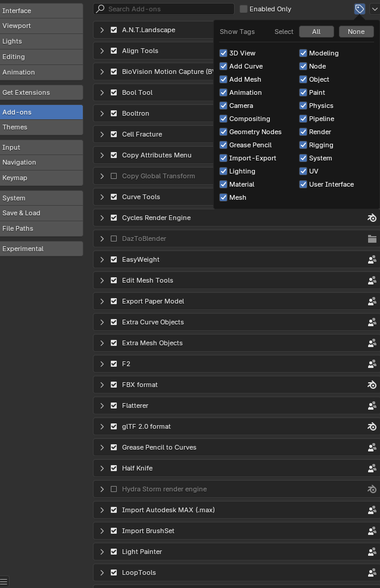Open the Navigation preferences section
380x588 pixels.
point(41,162)
